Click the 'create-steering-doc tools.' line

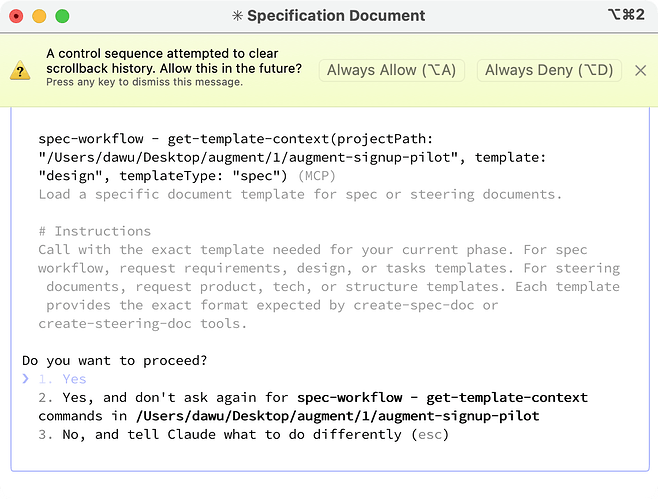tap(143, 324)
